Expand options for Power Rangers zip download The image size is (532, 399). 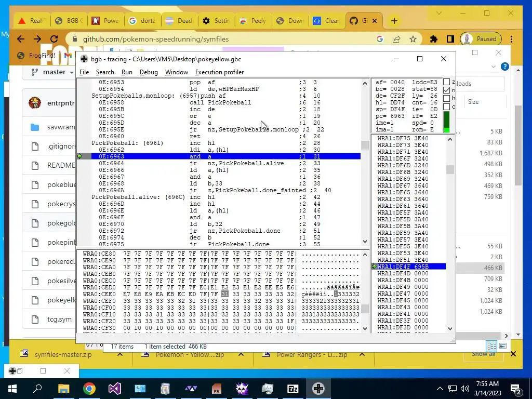[362, 354]
